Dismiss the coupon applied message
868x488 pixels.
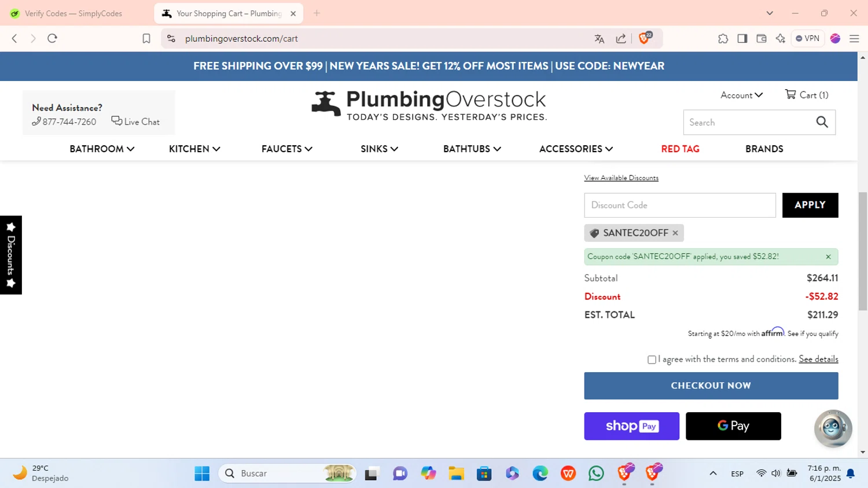click(828, 256)
